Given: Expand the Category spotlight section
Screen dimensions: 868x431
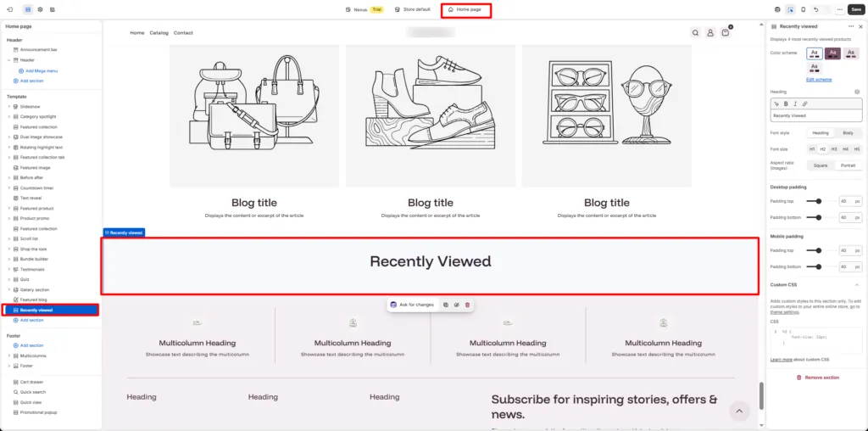Looking at the screenshot, I should [8, 117].
